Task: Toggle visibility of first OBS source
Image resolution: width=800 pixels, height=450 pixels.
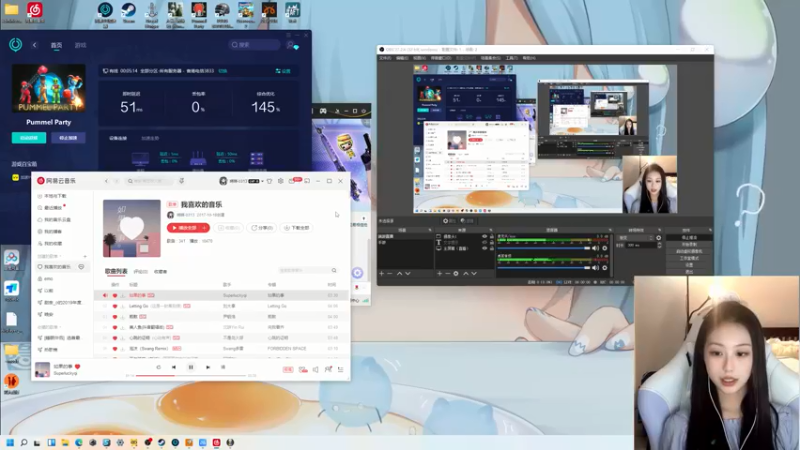Action: tap(484, 237)
